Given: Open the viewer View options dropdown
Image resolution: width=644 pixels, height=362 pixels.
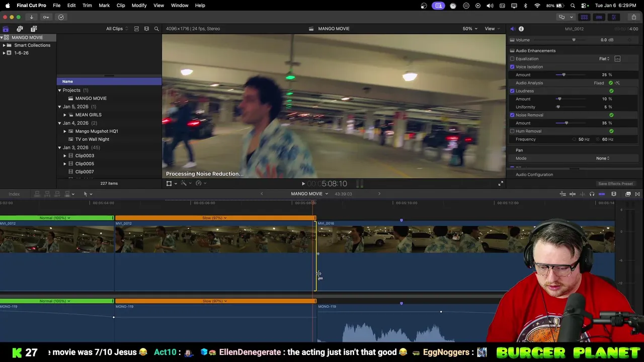Looking at the screenshot, I should click(x=492, y=29).
